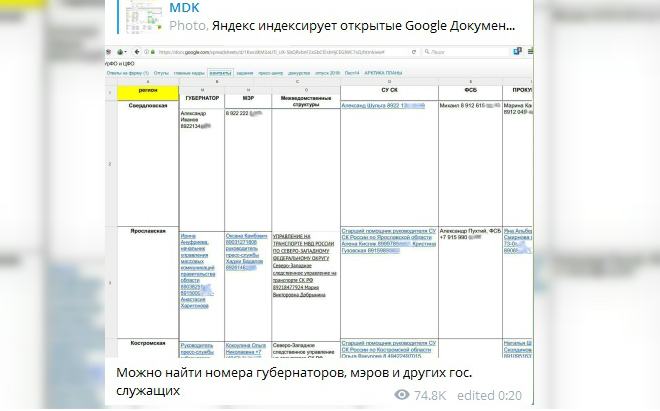Click the views eye icon
Image resolution: width=660 pixels, height=411 pixels.
[x=402, y=395]
